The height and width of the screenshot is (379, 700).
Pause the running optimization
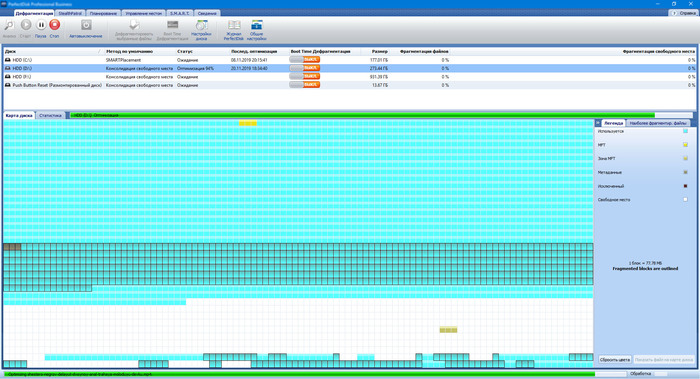click(x=41, y=25)
